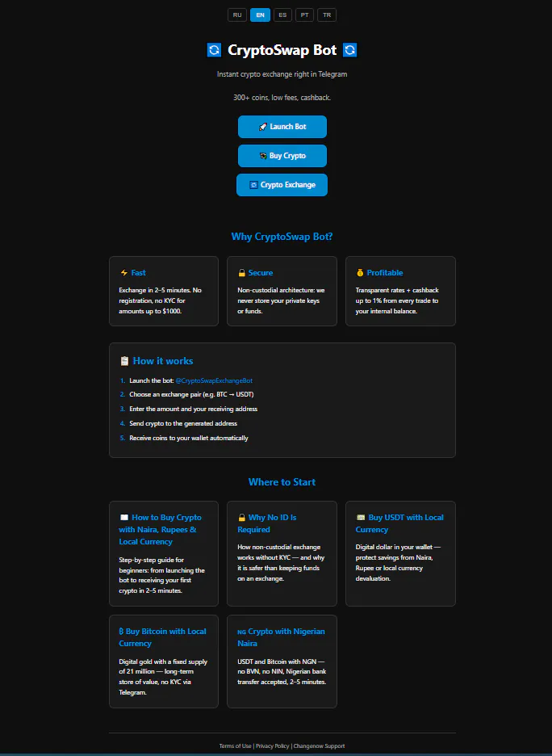The width and height of the screenshot is (552, 756).
Task: Click the 'Digital dollar in your wallet' description
Action: 398,563
